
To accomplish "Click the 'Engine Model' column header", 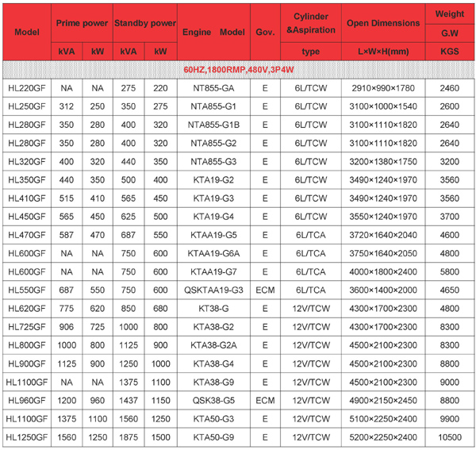I will pos(213,33).
